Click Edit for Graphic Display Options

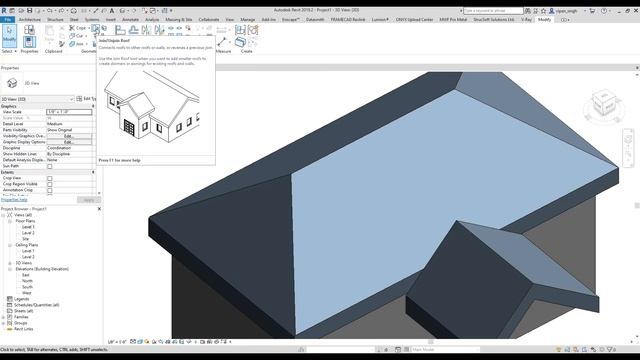pos(69,142)
